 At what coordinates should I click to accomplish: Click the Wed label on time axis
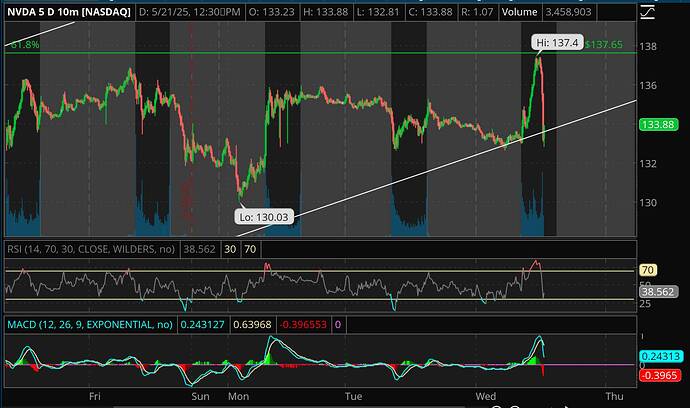coord(486,397)
